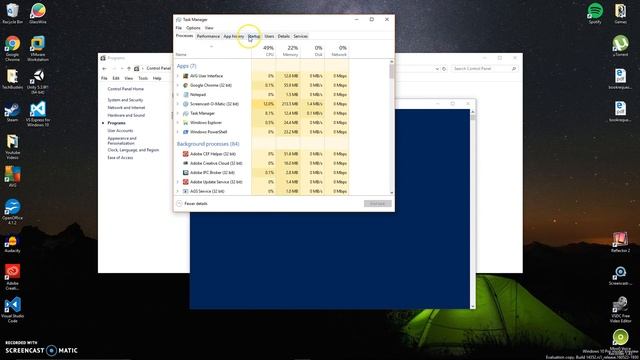The image size is (640, 360).
Task: Open the Youtube Videos desktop folder
Action: (12, 147)
